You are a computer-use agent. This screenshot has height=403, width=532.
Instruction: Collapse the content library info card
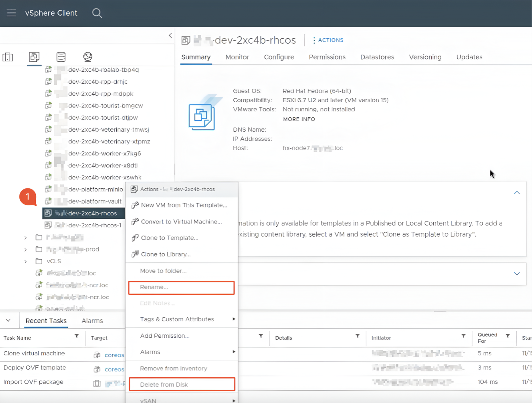click(x=517, y=193)
